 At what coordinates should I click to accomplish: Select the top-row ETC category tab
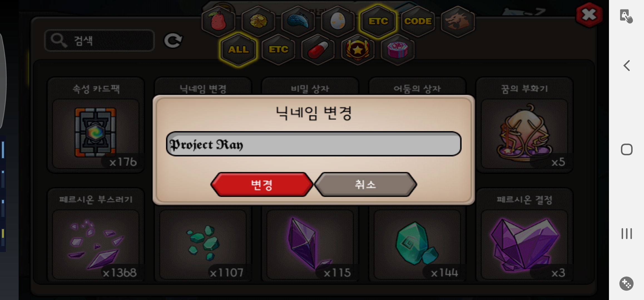[378, 21]
